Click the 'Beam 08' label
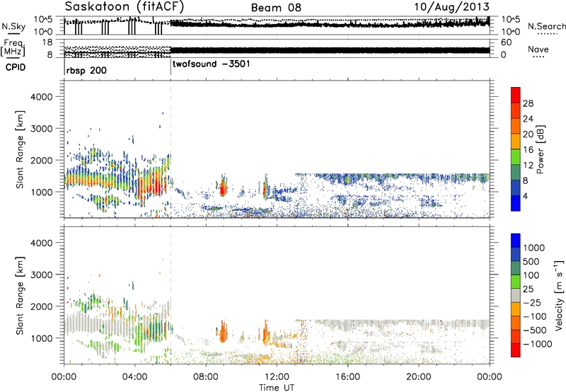The image size is (566, 392). pyautogui.click(x=276, y=8)
